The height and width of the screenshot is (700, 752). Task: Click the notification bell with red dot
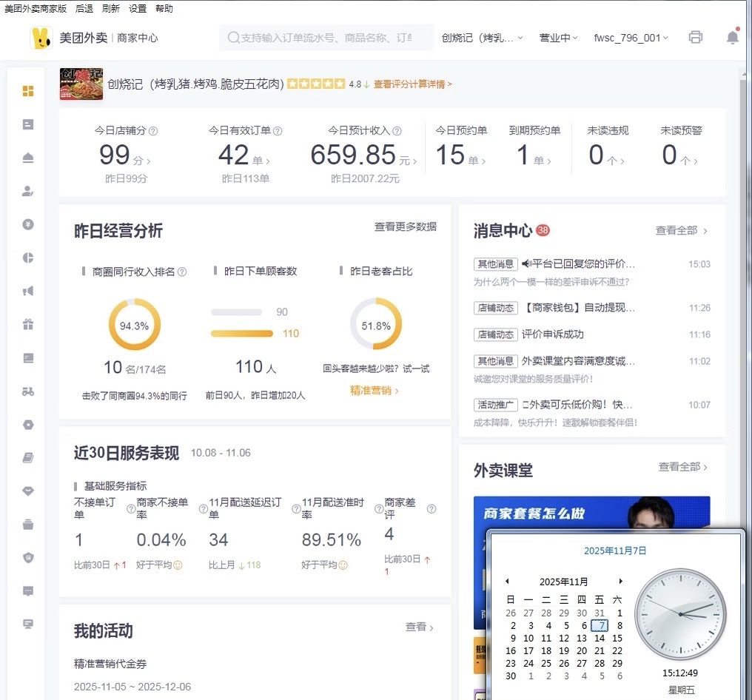click(x=732, y=36)
